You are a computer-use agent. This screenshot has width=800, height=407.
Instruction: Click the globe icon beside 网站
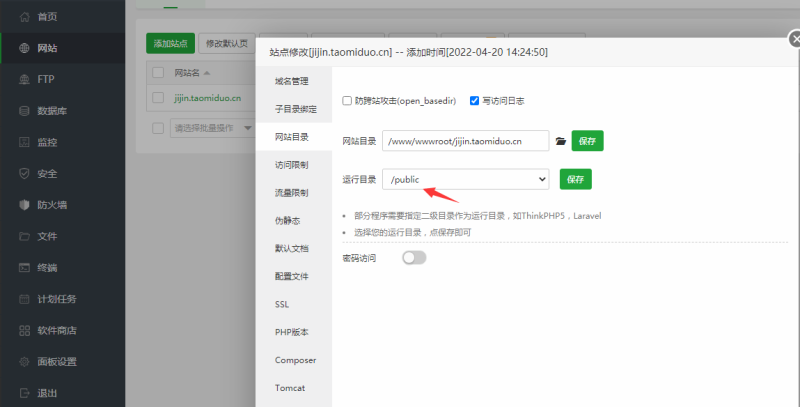coord(24,48)
